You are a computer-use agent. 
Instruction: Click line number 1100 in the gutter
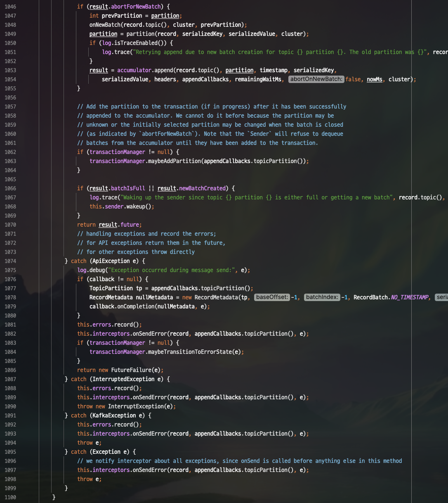[x=10, y=497]
